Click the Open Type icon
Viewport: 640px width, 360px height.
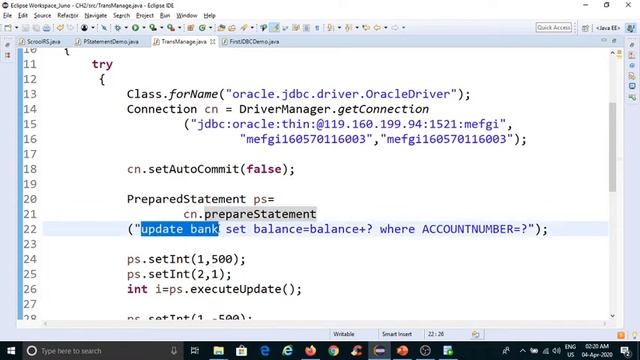(221, 28)
